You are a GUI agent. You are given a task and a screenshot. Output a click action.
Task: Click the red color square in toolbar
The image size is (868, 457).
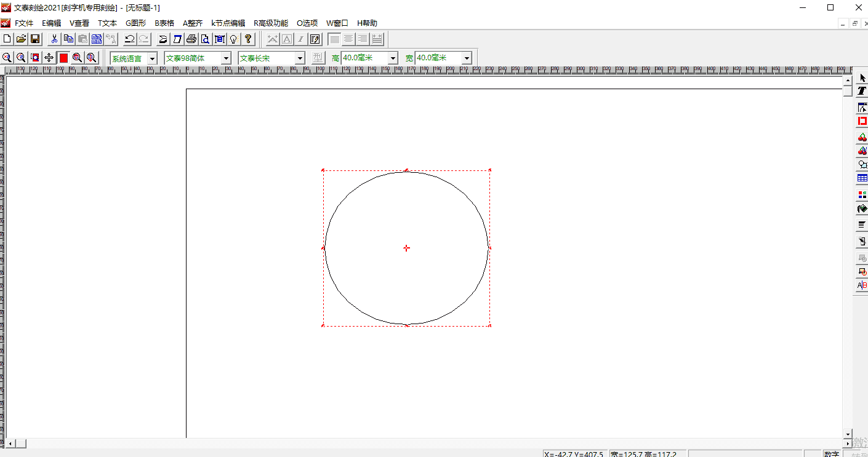click(x=63, y=58)
